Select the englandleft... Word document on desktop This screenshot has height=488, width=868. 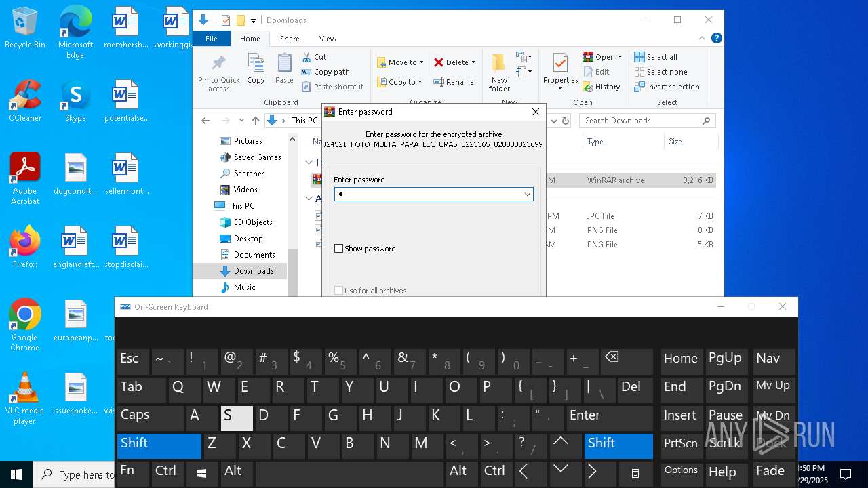(x=75, y=247)
